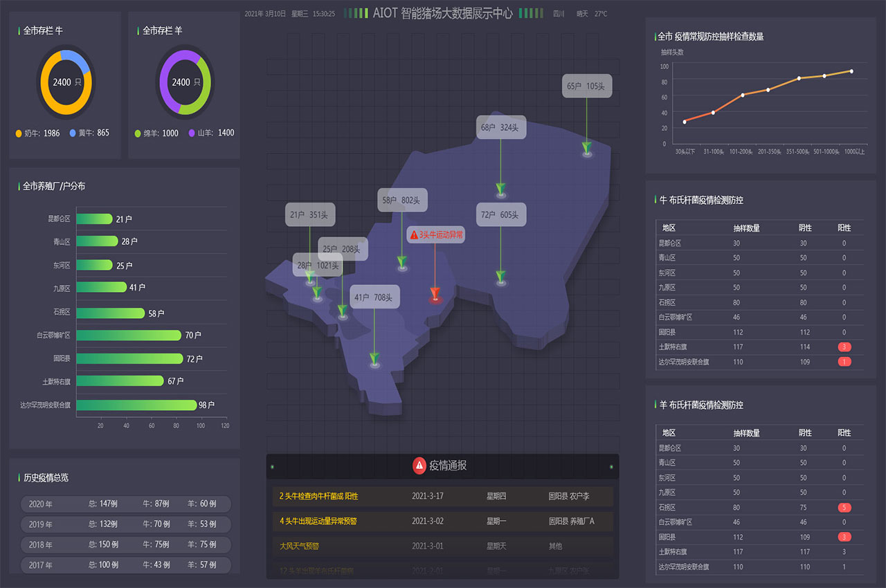Click the 达尔罕茂明安联合旗 98户 bar

pyautogui.click(x=136, y=405)
